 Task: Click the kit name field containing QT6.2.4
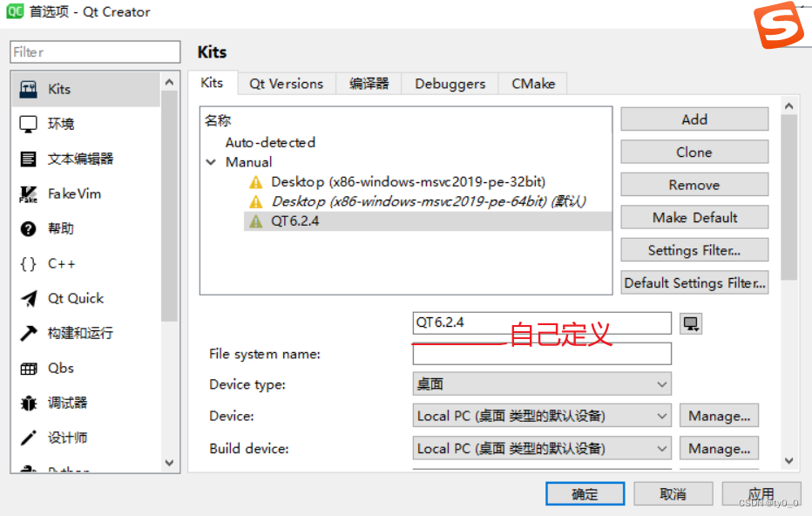click(x=542, y=323)
